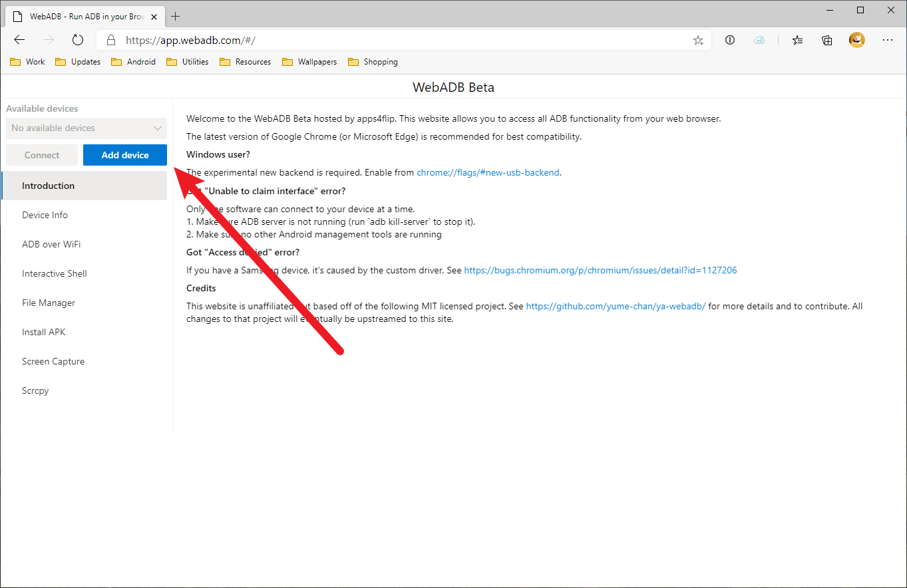This screenshot has width=907, height=588.
Task: Click the "Available devices" label
Action: (42, 108)
